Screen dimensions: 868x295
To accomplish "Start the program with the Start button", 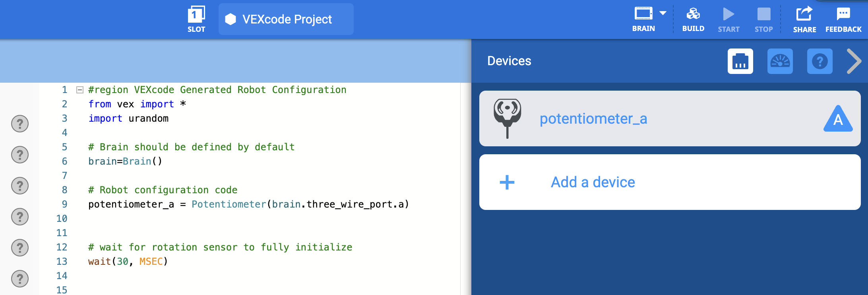I will coord(728,20).
